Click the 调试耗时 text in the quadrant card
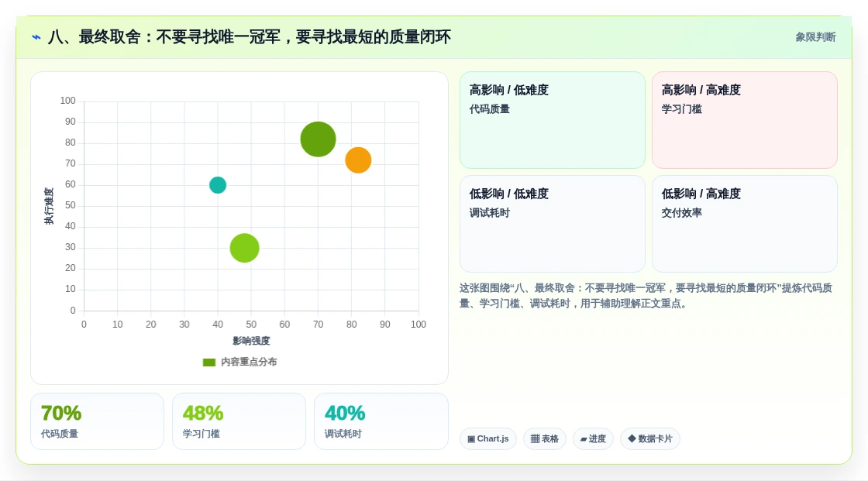The width and height of the screenshot is (868, 481). tap(489, 212)
